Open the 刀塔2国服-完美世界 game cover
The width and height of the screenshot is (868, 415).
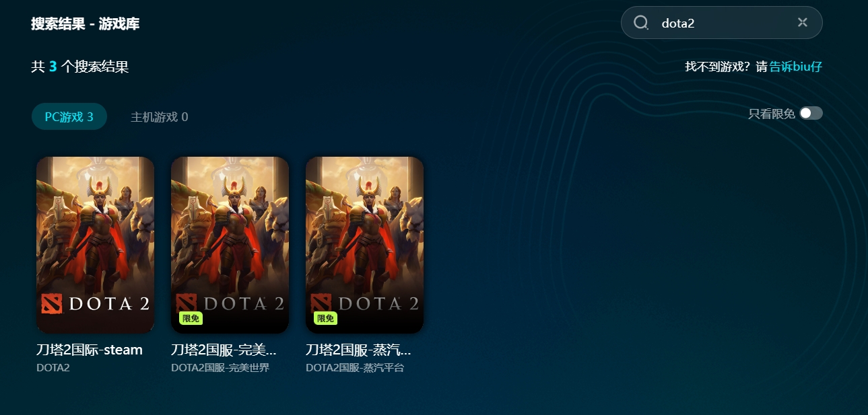[230, 245]
